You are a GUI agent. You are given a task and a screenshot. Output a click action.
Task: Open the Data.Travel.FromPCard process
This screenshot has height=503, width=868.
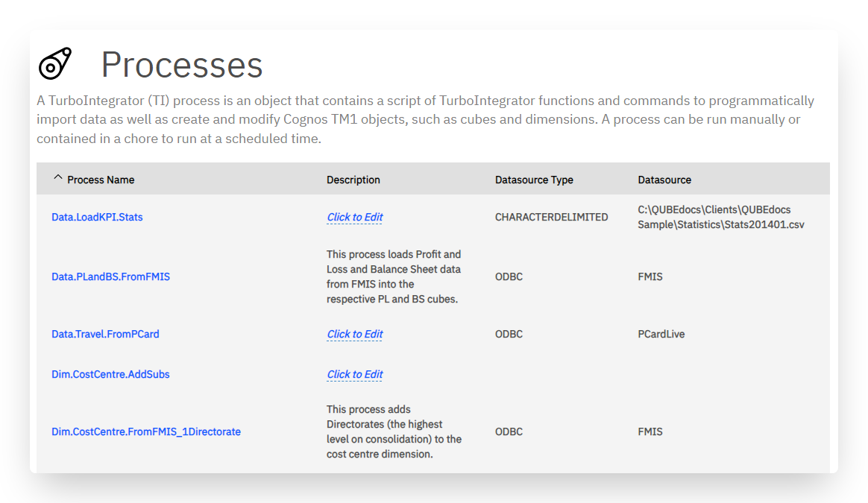(x=105, y=335)
